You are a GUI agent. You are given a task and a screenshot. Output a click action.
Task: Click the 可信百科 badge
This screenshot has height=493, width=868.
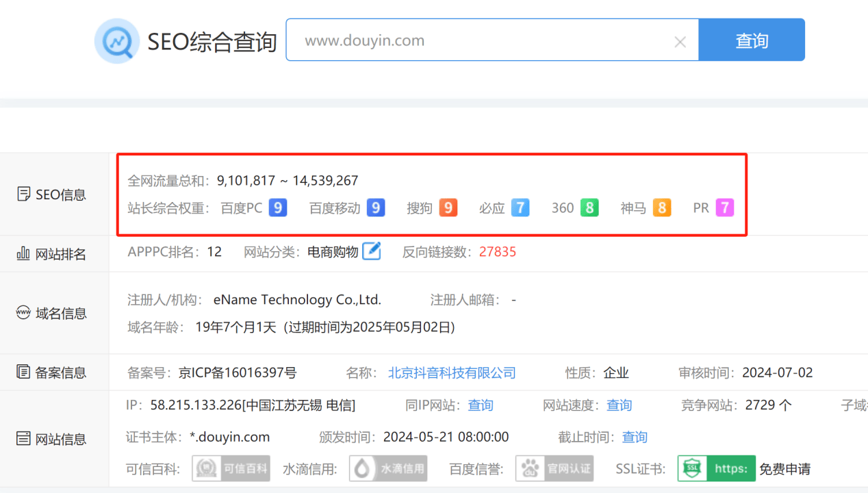point(231,468)
